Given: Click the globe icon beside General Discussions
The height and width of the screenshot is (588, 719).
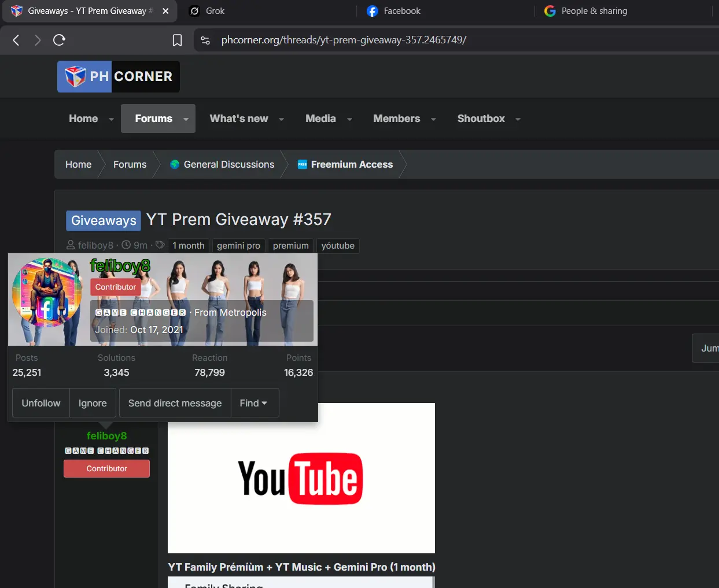Looking at the screenshot, I should coord(175,164).
